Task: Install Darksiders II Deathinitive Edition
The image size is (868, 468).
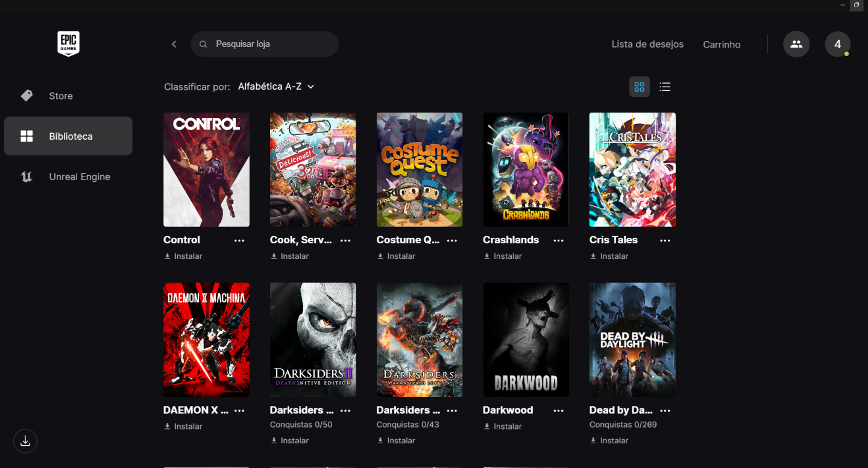Action: [289, 440]
